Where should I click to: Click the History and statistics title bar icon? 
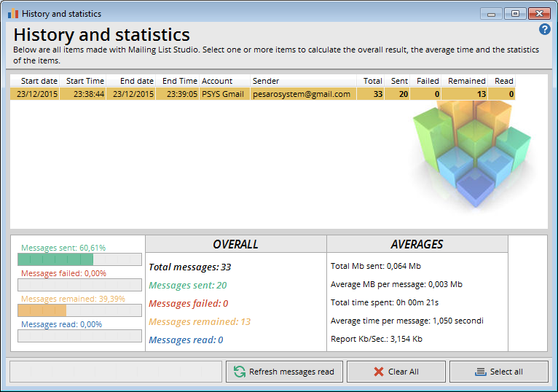pyautogui.click(x=12, y=14)
